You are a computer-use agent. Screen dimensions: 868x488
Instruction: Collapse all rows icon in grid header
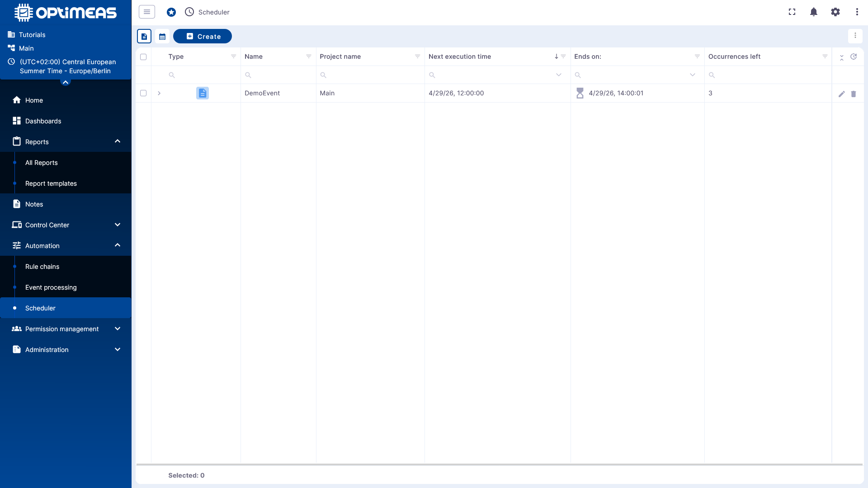[842, 57]
